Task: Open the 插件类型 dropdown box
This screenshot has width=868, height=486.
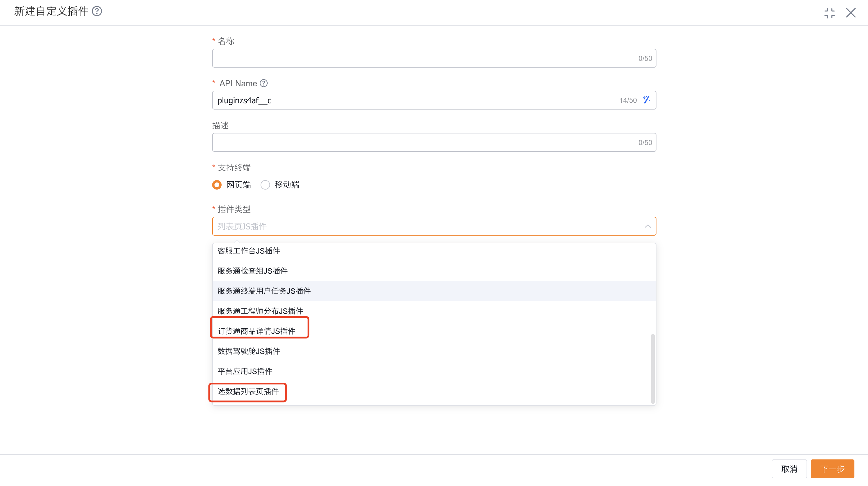Action: [x=434, y=226]
